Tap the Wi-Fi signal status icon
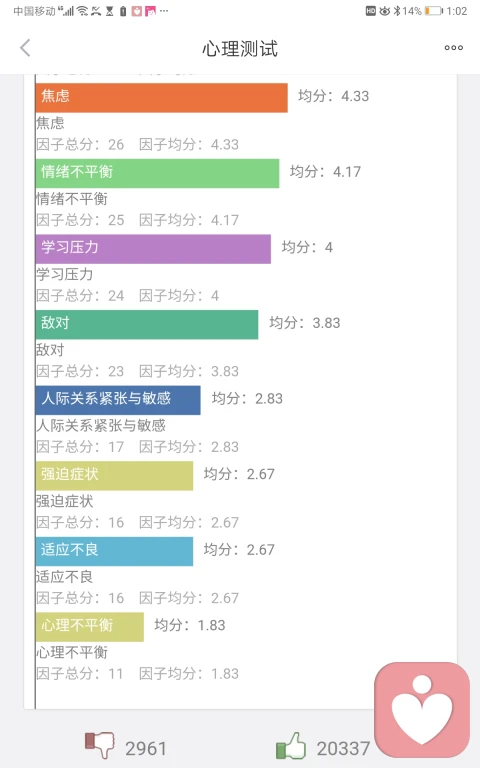This screenshot has height=768, width=480. [x=82, y=11]
